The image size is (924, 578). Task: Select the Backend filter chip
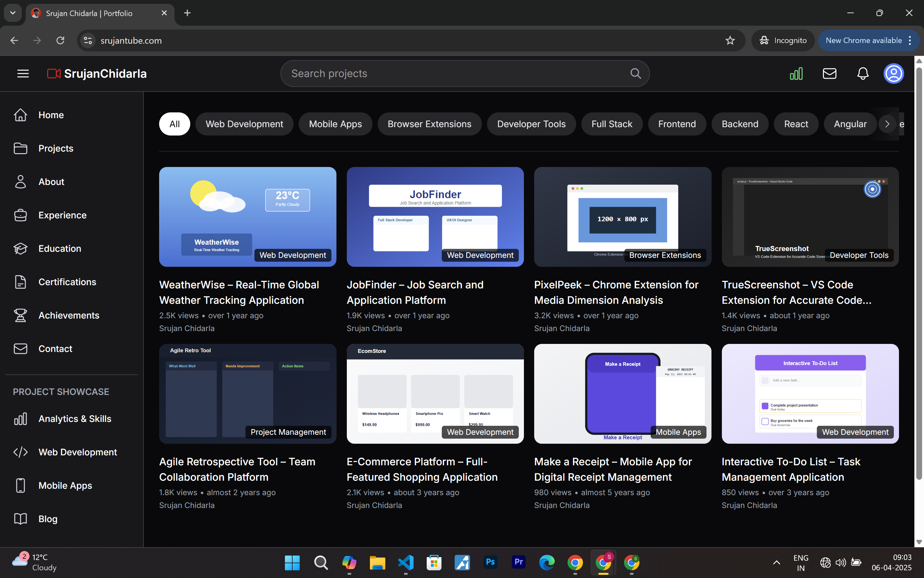click(740, 124)
